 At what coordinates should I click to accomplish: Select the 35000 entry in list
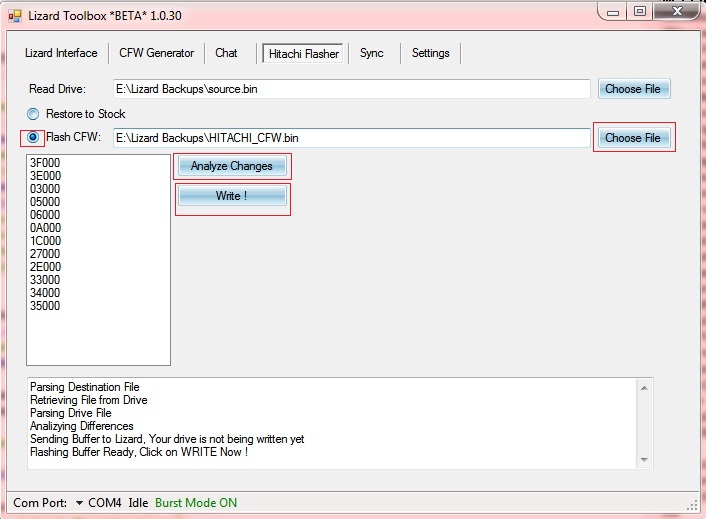click(45, 306)
